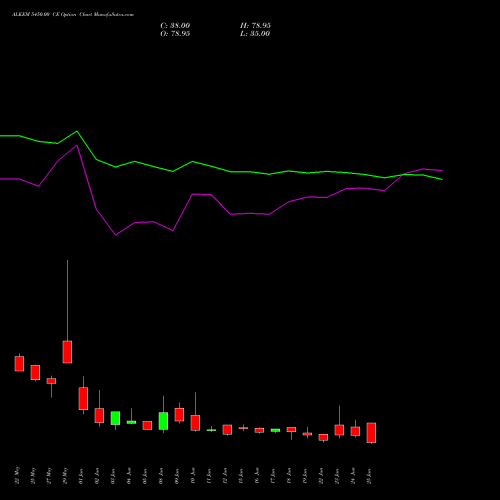The width and height of the screenshot is (500, 500).
Task: Click the ALKEM 5450.00 CE chart title
Action: [73, 15]
